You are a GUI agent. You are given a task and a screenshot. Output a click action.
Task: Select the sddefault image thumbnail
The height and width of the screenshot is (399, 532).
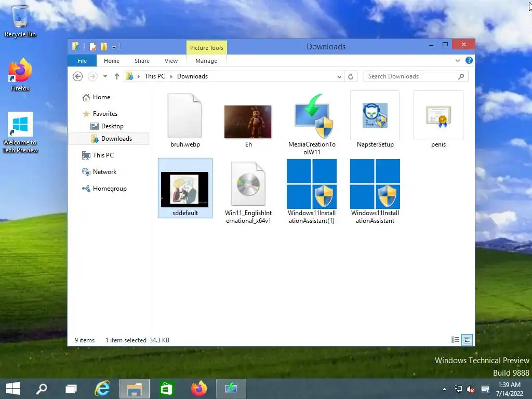point(185,188)
